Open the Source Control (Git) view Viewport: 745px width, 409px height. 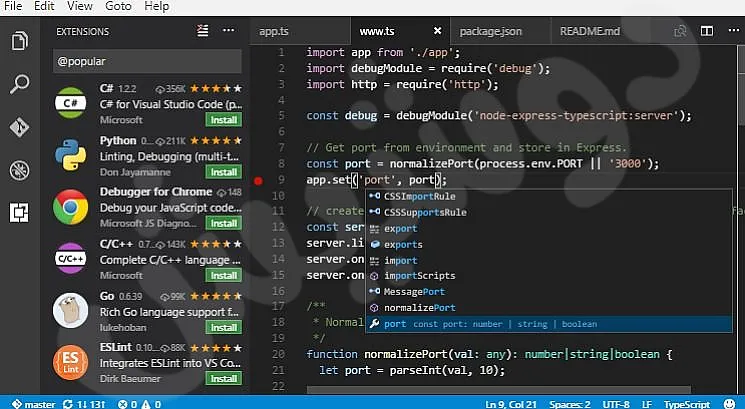(19, 127)
